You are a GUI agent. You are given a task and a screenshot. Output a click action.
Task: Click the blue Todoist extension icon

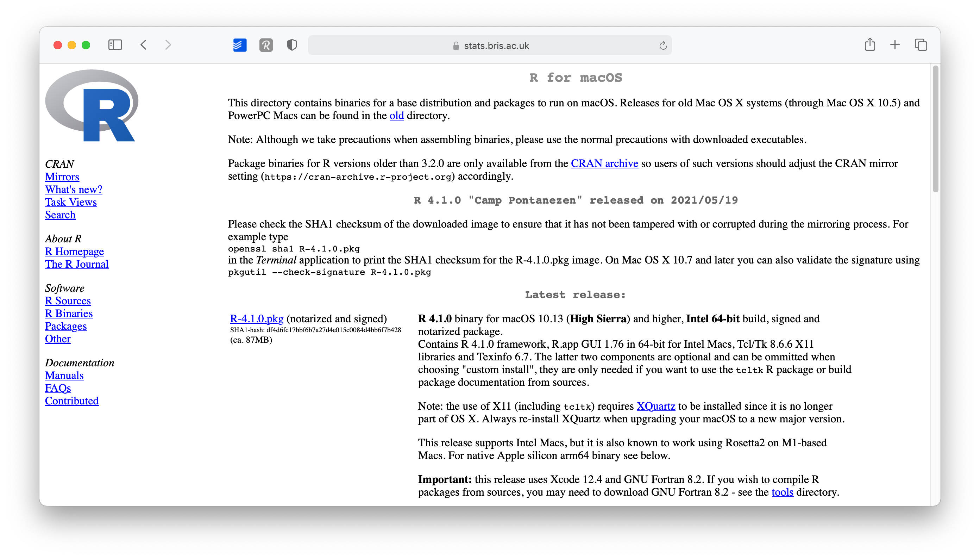(239, 45)
